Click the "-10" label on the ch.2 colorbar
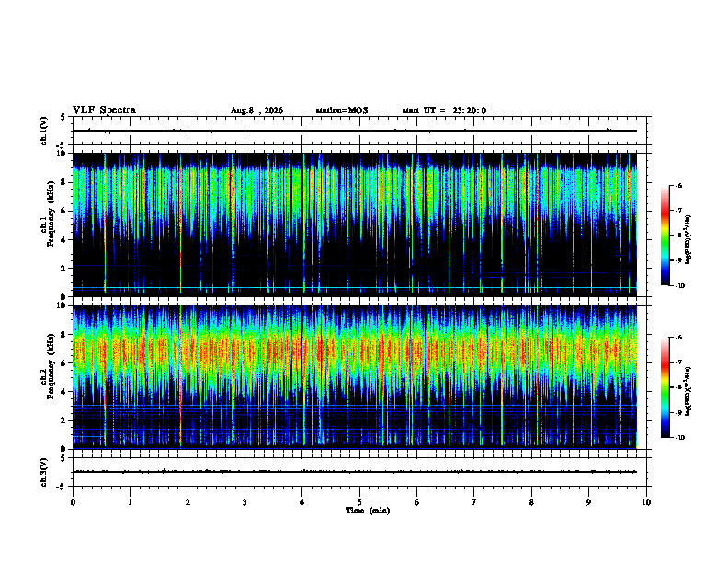Image resolution: width=728 pixels, height=563 pixels. coord(680,438)
